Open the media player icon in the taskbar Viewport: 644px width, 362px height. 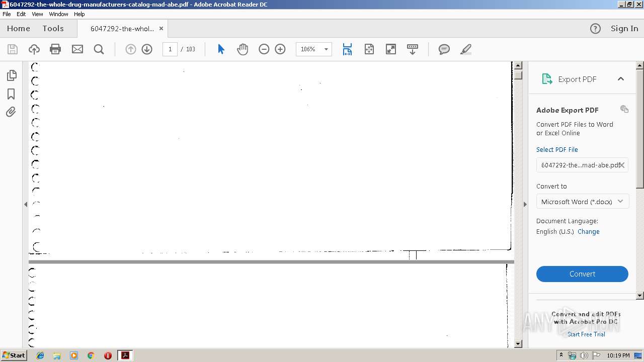pos(74,355)
